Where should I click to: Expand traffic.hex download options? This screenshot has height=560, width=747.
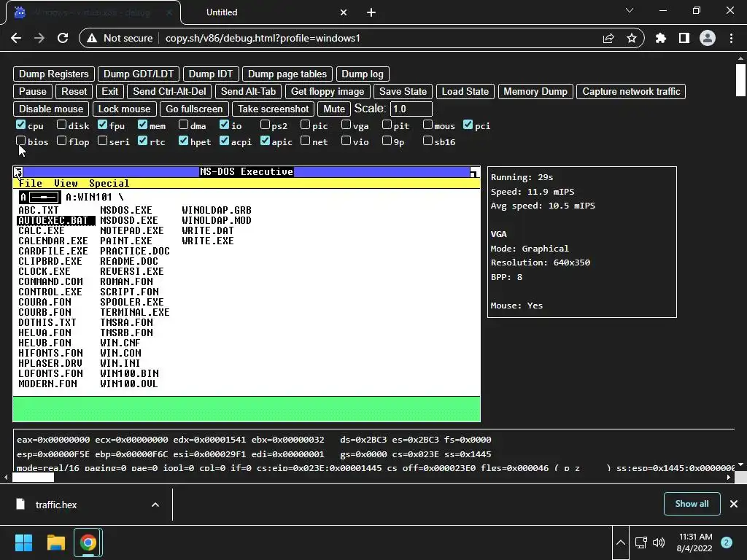coord(155,505)
